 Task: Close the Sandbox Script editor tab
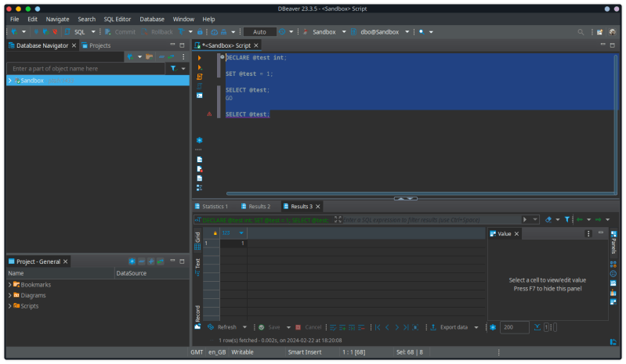tap(256, 45)
